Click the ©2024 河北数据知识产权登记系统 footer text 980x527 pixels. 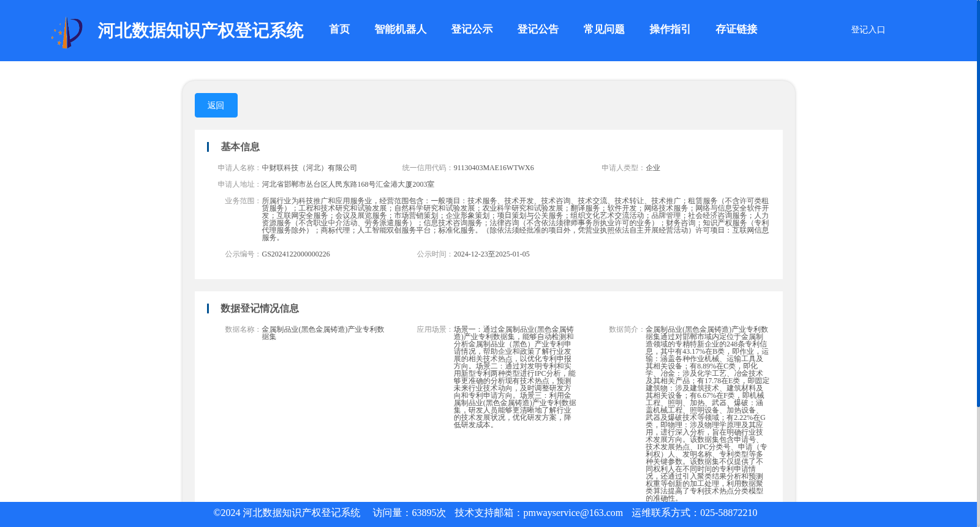pos(287,513)
